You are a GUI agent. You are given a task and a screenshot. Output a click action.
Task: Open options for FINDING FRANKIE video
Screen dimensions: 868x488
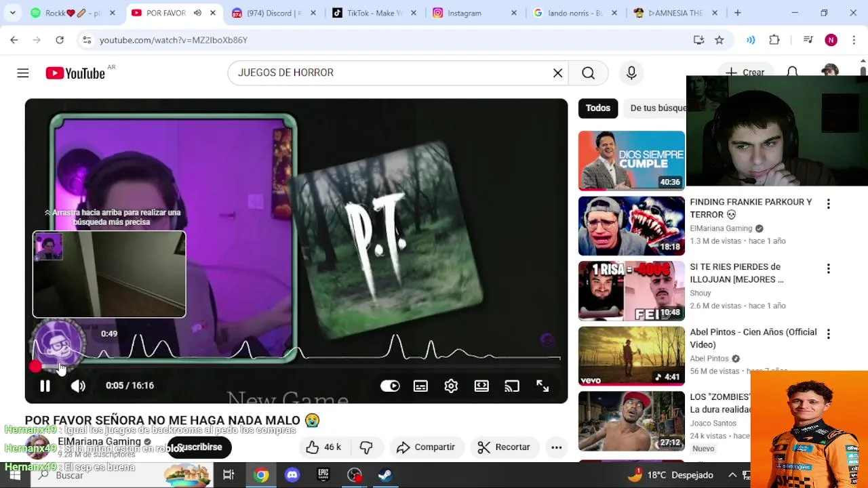828,204
